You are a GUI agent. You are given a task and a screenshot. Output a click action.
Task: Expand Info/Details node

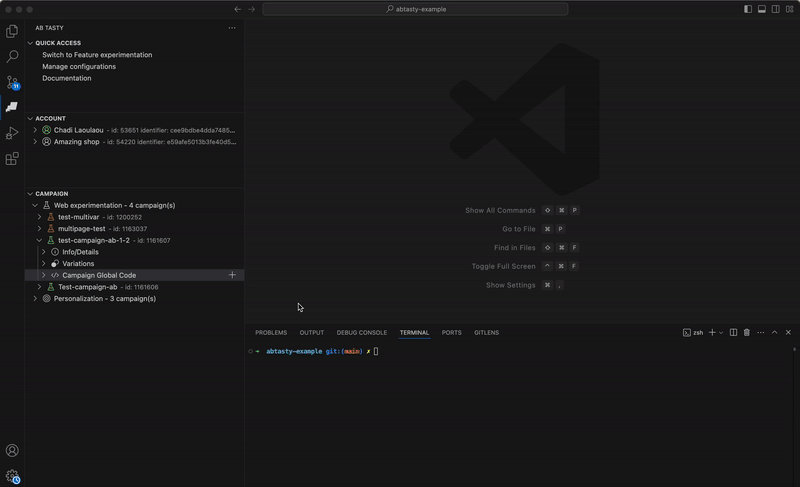[43, 252]
